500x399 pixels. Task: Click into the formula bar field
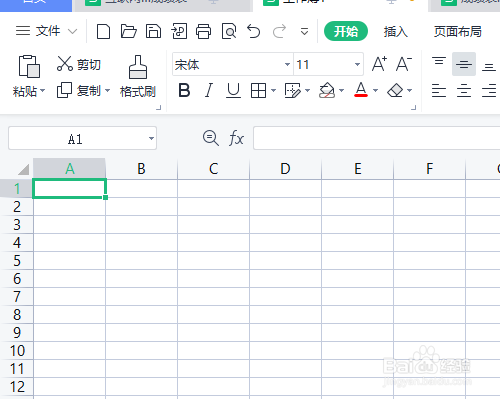[x=377, y=138]
